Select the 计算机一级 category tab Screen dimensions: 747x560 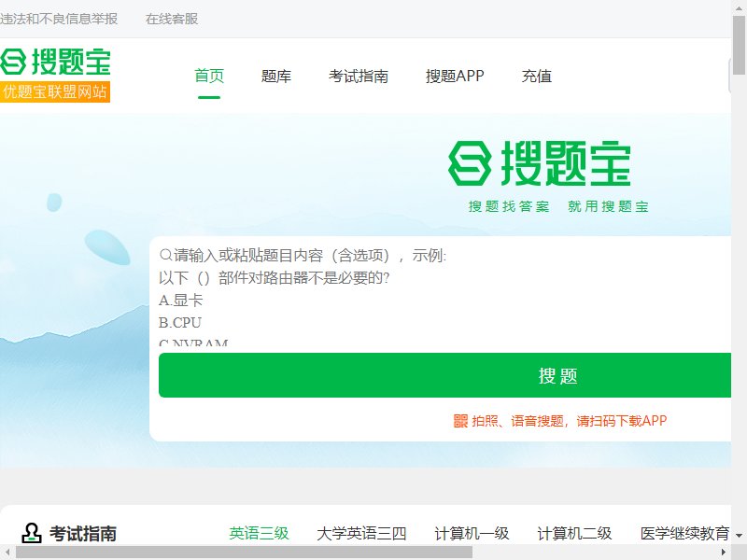tap(472, 533)
